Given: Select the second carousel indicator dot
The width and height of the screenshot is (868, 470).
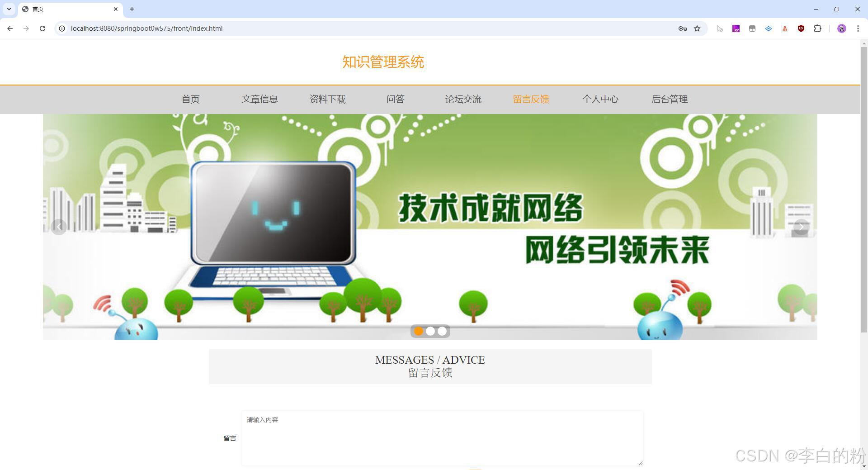Looking at the screenshot, I should click(x=430, y=331).
